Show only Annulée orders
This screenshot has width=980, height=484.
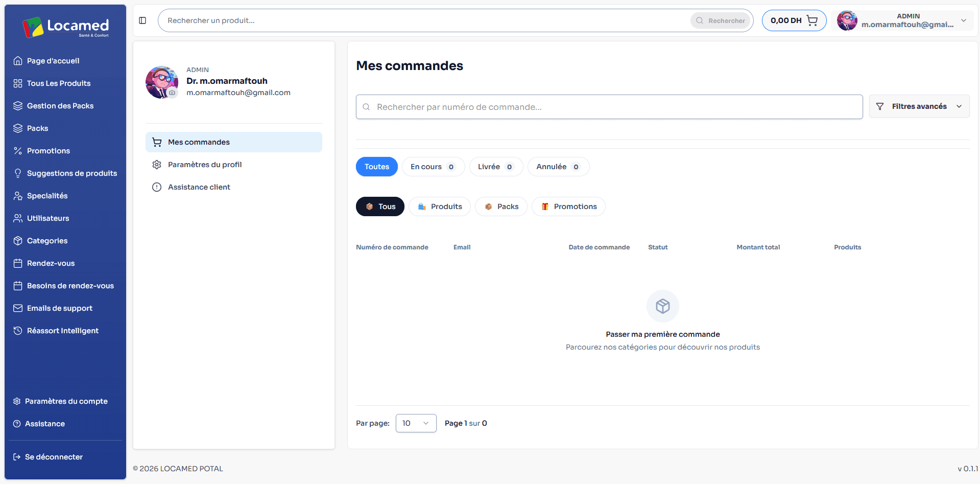pyautogui.click(x=558, y=167)
